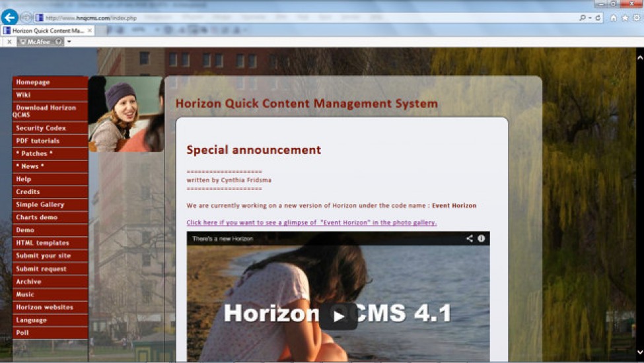Viewport: 644px width, 363px height.
Task: Click the page scrollbar down arrow
Action: (639, 352)
